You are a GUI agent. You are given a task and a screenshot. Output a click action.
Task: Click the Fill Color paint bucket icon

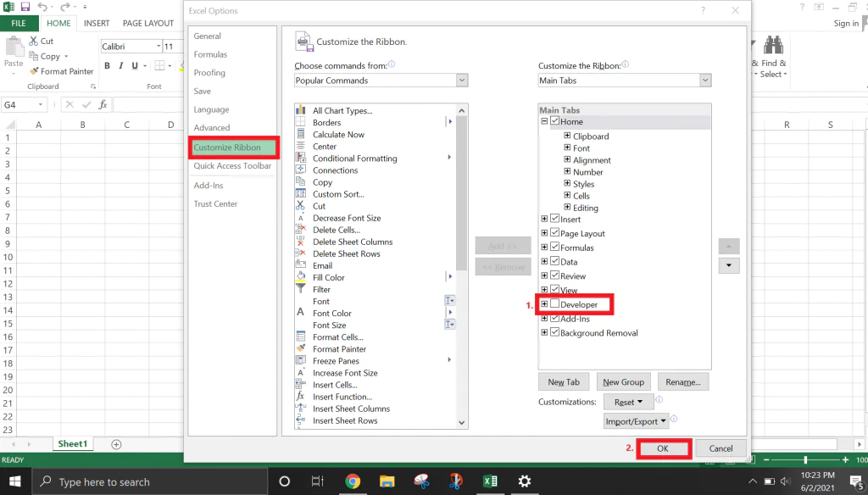coord(301,277)
